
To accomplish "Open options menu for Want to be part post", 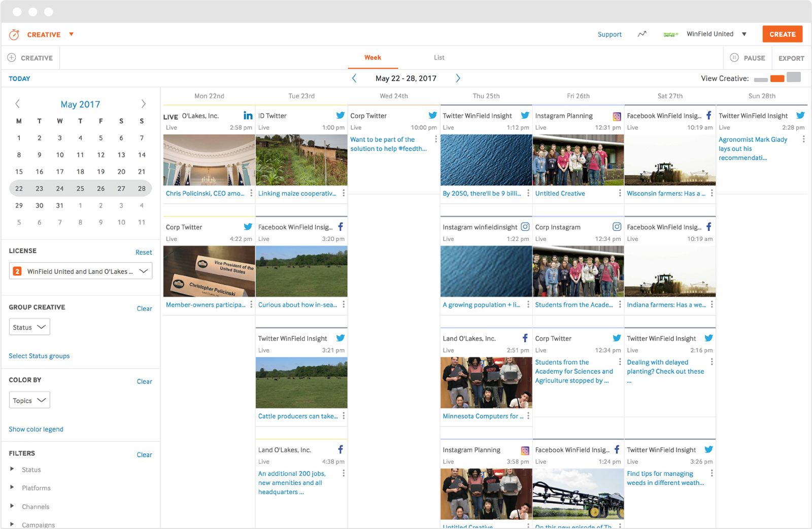I will pos(436,139).
